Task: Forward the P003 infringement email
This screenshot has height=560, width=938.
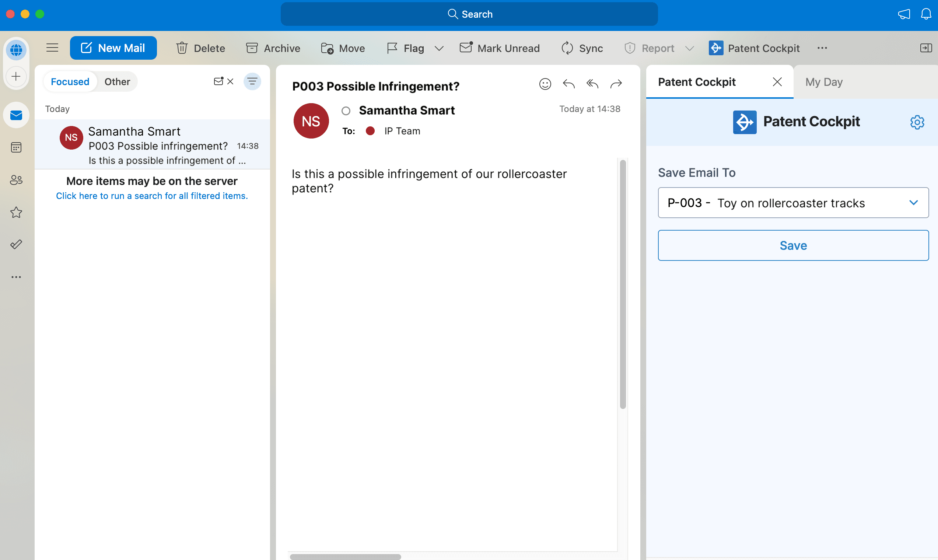Action: [x=616, y=84]
